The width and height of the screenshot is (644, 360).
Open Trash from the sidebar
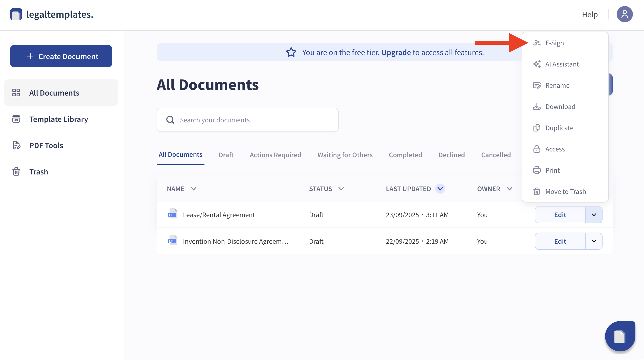(x=38, y=172)
